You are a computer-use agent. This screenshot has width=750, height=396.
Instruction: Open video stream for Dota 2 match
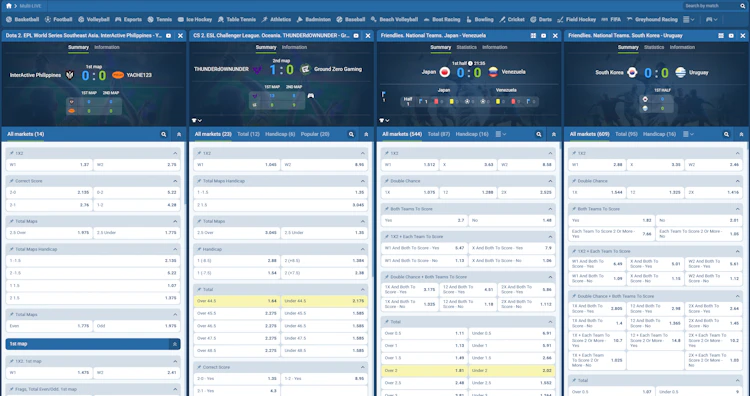(x=168, y=36)
